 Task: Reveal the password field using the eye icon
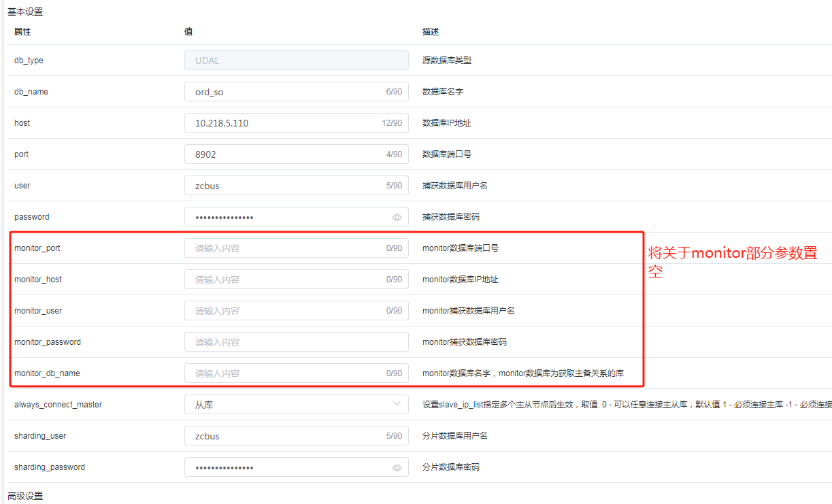coord(397,218)
